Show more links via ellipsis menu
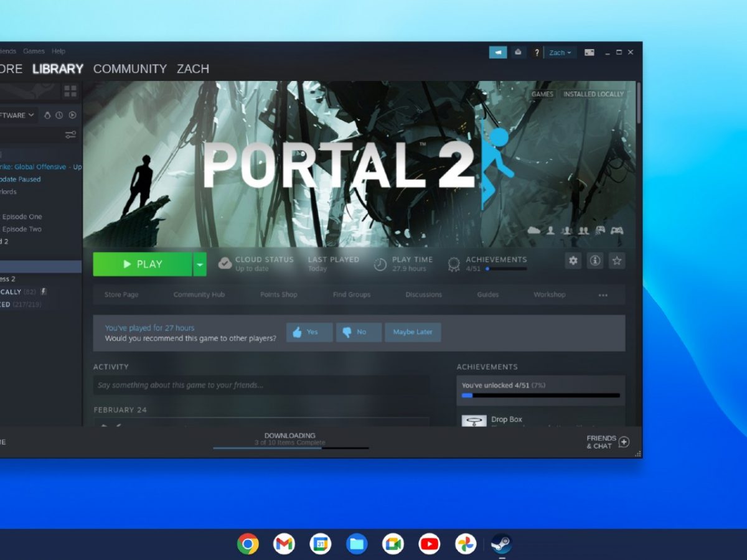The image size is (747, 560). point(603,295)
